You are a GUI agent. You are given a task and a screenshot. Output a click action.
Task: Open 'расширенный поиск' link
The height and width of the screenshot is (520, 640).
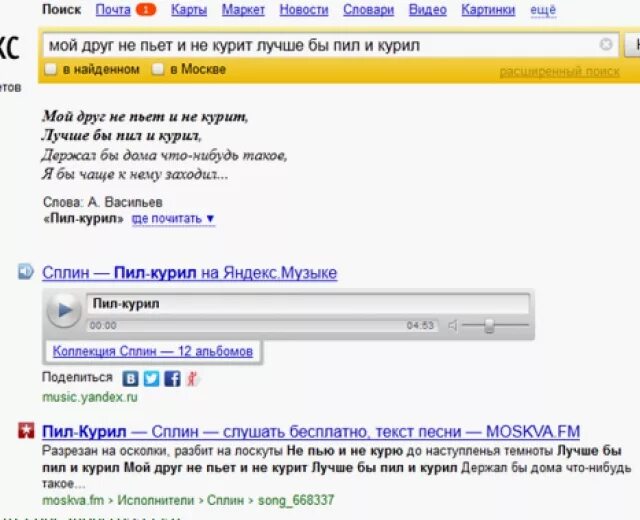(x=560, y=72)
